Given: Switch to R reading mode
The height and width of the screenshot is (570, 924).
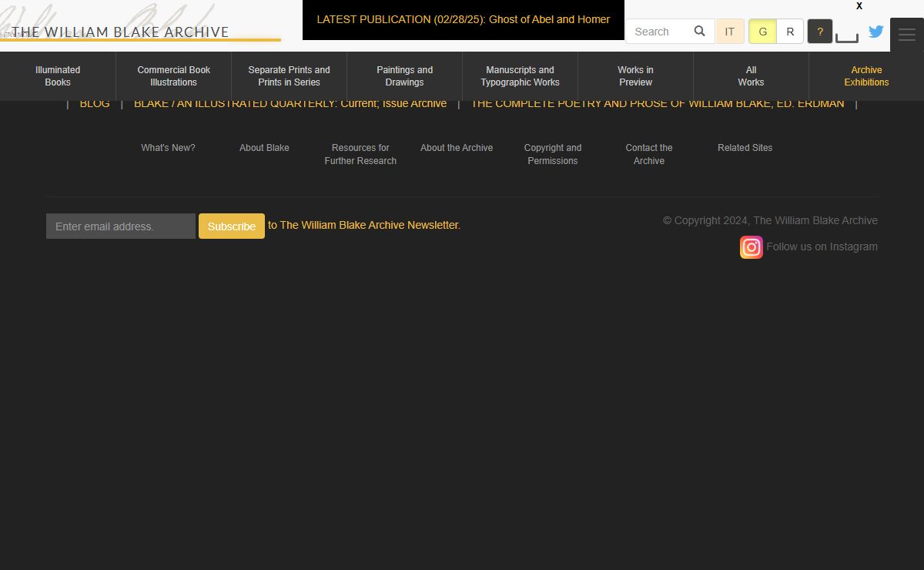Looking at the screenshot, I should click(790, 32).
